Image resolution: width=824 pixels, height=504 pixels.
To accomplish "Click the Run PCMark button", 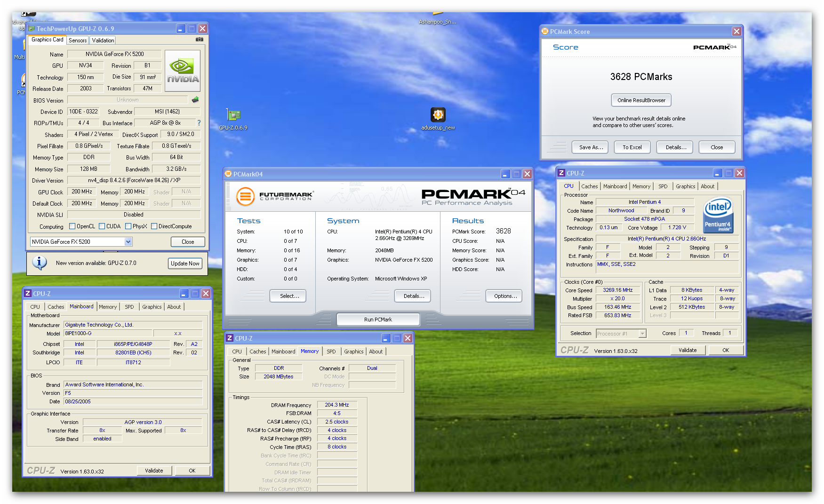I will (378, 320).
